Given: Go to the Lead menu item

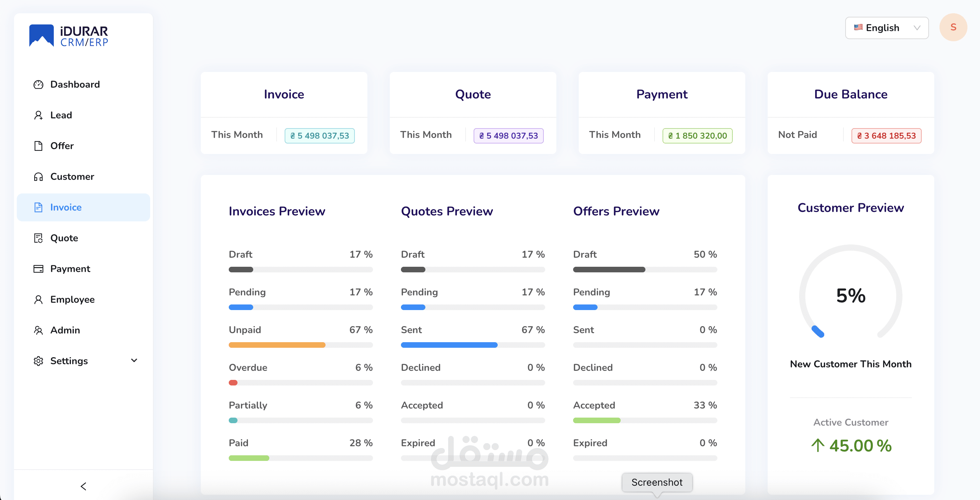Looking at the screenshot, I should 83,115.
